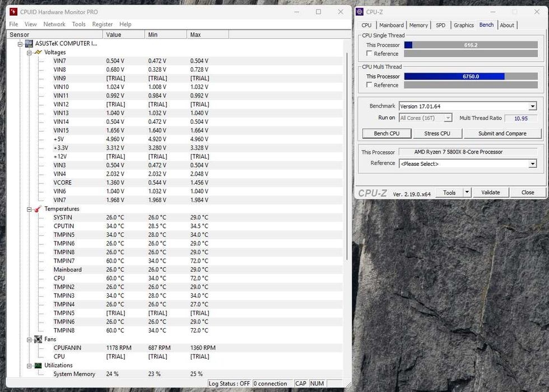Screen dimensions: 549x392
Task: Switch to the Memory tab
Action: click(418, 25)
